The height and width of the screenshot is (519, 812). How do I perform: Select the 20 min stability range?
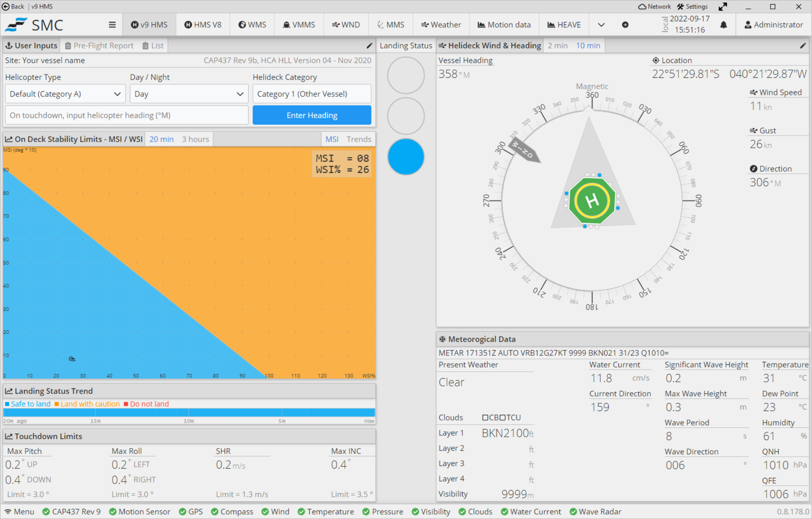pos(161,139)
